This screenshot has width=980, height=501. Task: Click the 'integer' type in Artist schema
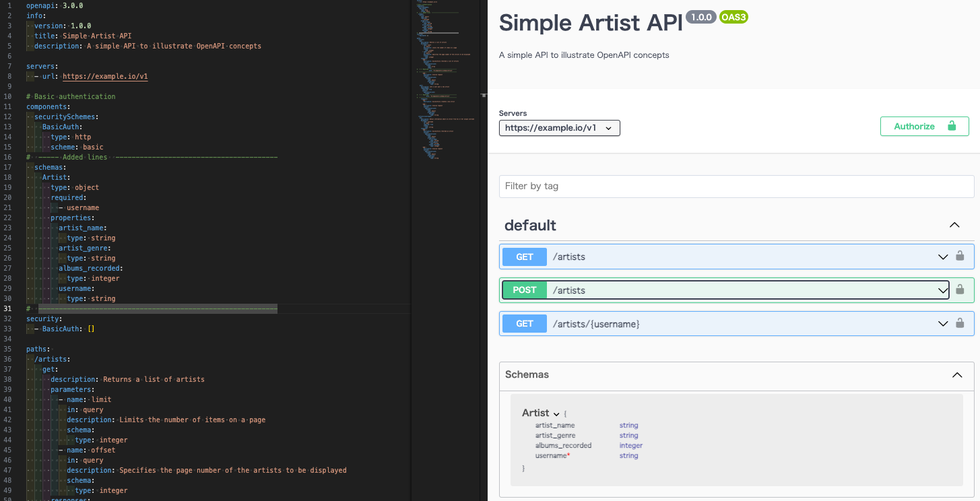pos(631,446)
